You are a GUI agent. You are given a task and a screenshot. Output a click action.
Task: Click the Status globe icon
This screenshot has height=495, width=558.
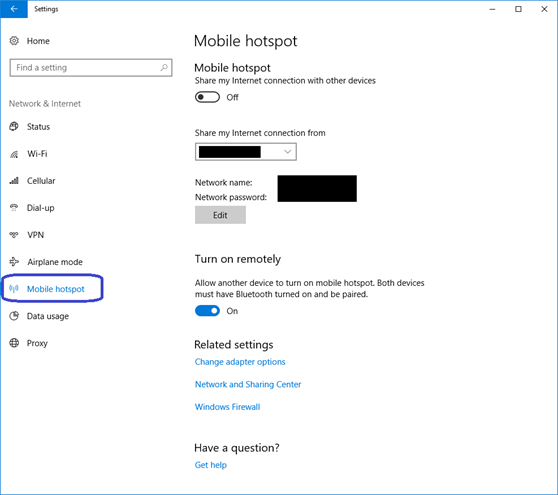14,126
